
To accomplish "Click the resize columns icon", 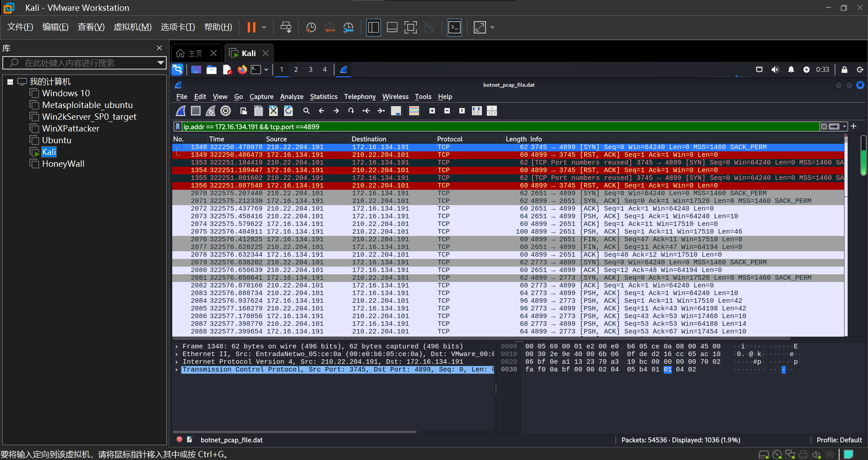I will pyautogui.click(x=476, y=111).
